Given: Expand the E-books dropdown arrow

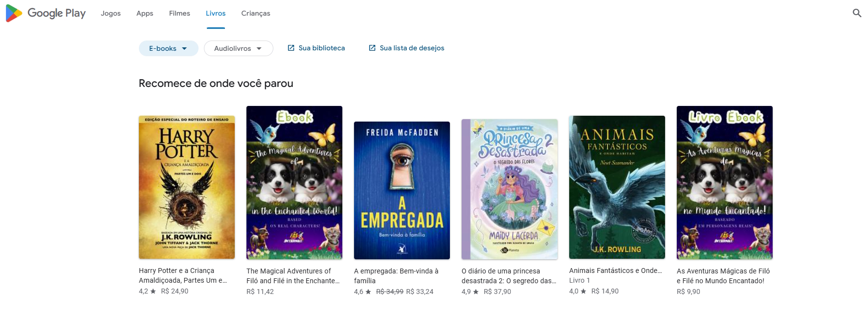Looking at the screenshot, I should tap(184, 48).
